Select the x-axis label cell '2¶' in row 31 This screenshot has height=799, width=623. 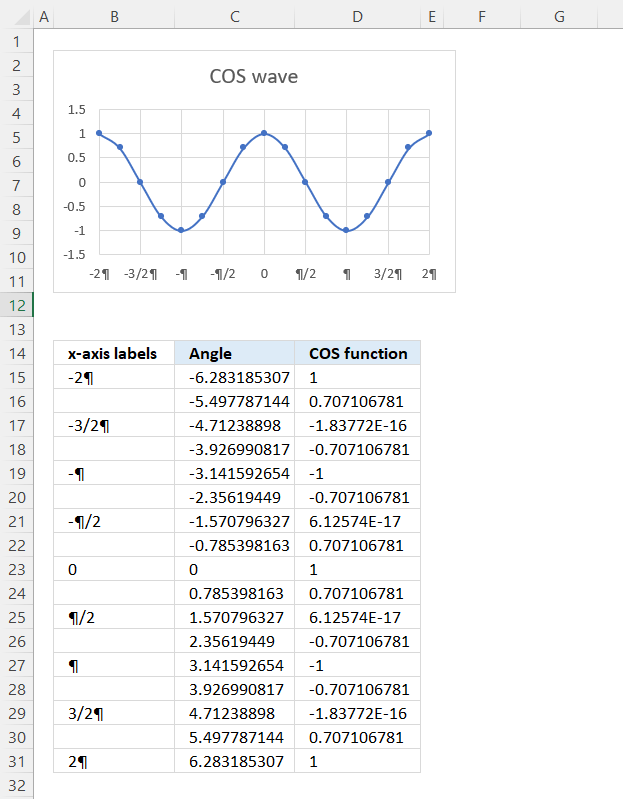114,761
